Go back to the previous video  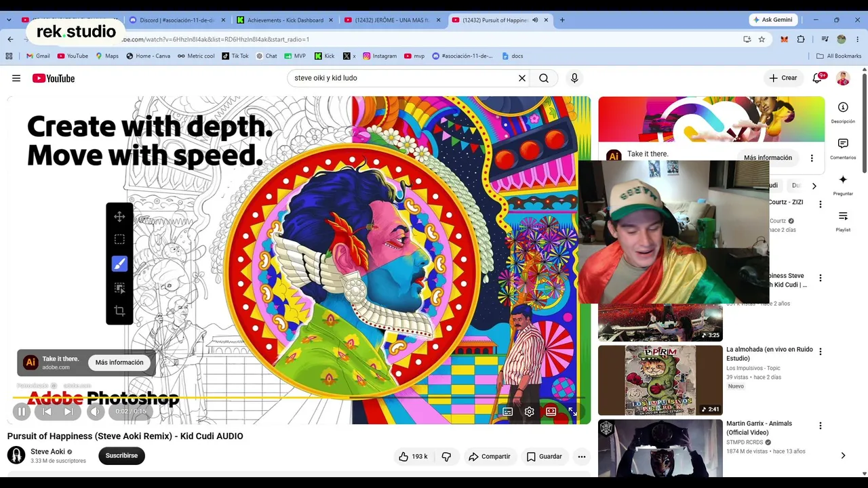pos(47,411)
